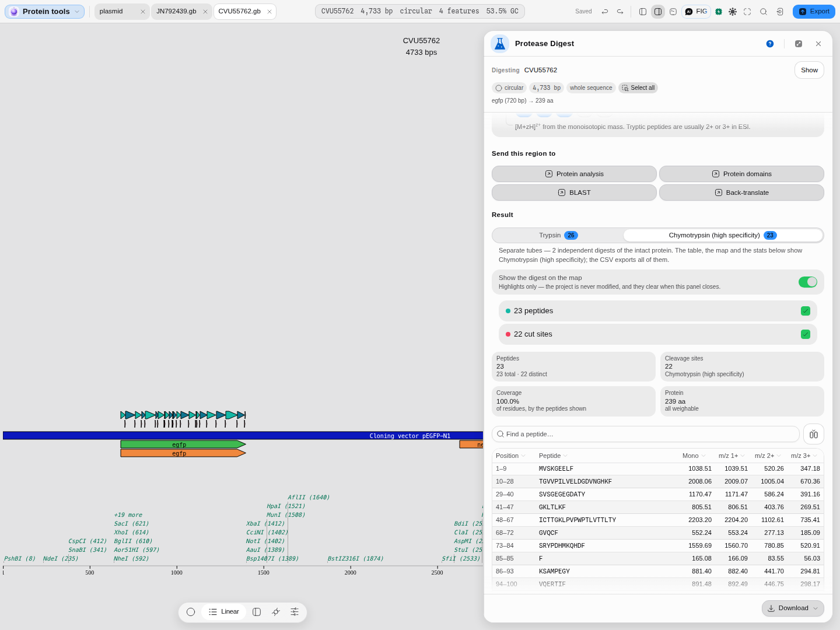Enter fullscreen with the dashed-corners icon
Image resolution: width=840 pixels, height=630 pixels.
[x=747, y=12]
